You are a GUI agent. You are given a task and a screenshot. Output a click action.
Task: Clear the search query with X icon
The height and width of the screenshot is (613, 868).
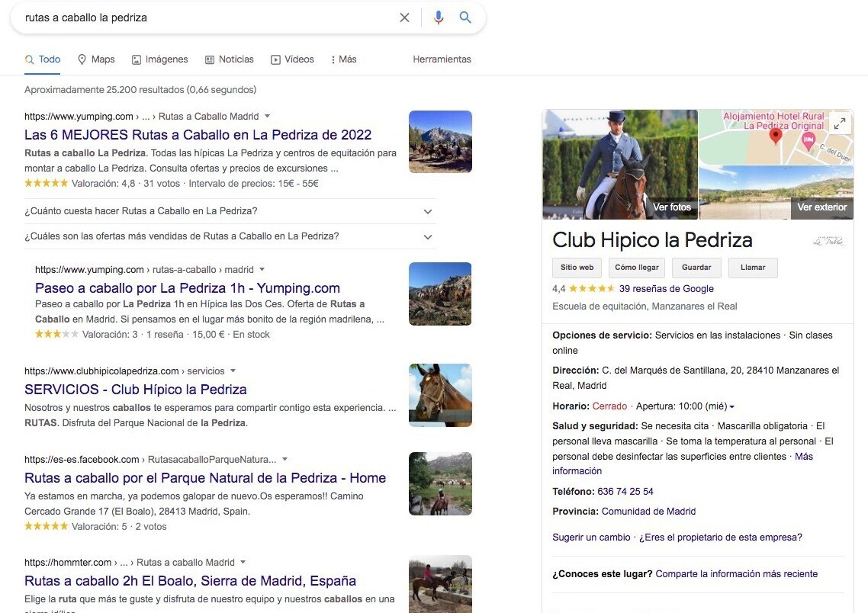(405, 18)
